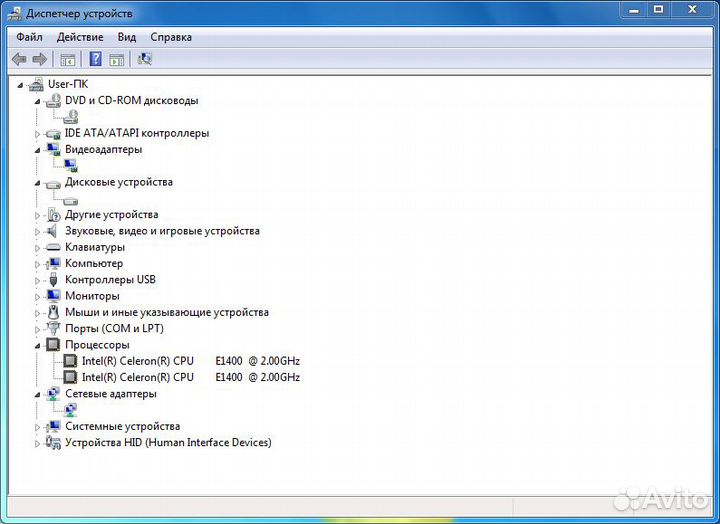Click the Видеоадаптеры category icon
The image size is (720, 524).
(x=53, y=149)
